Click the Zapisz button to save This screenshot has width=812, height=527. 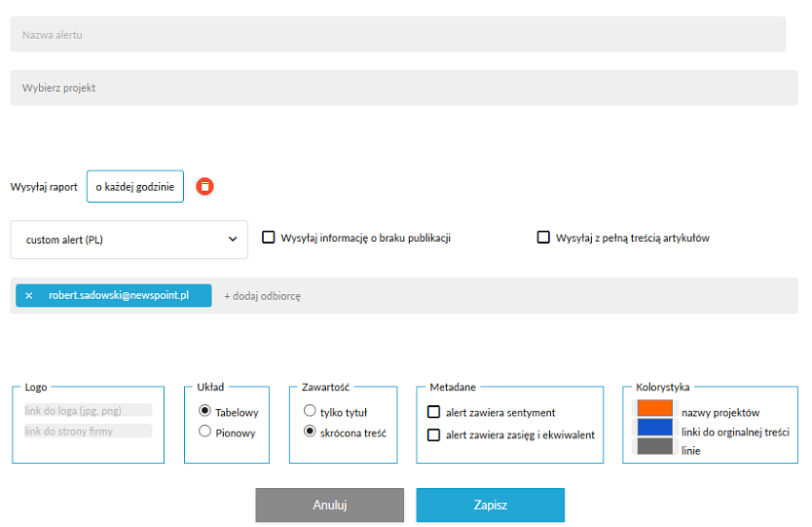click(490, 506)
